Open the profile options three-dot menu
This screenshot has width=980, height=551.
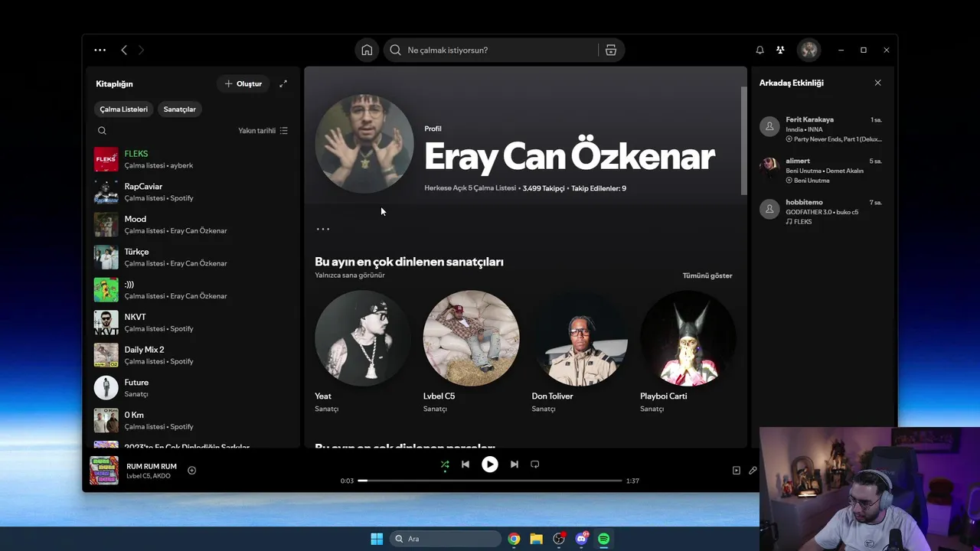(323, 229)
